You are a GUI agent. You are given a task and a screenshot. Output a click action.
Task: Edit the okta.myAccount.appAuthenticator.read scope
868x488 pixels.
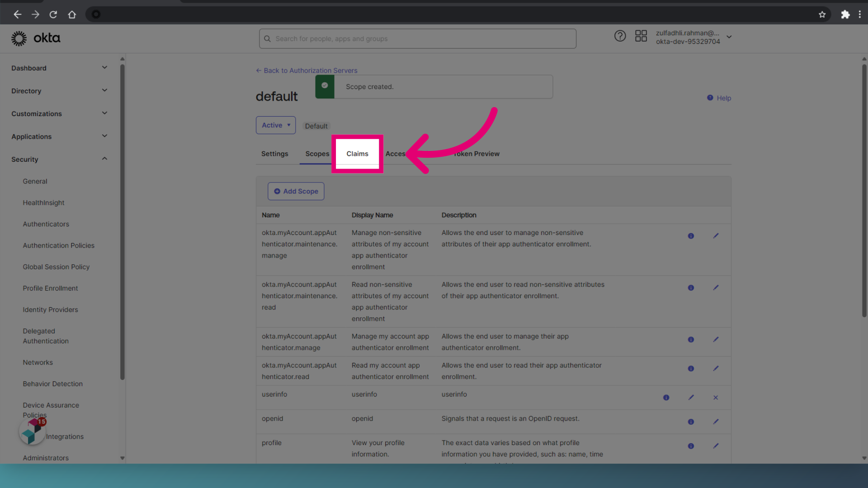pyautogui.click(x=716, y=369)
